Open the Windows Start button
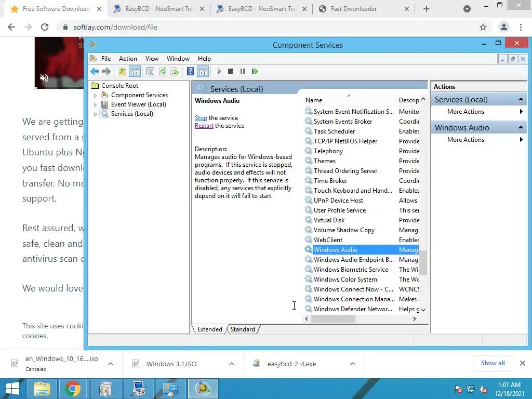 point(12,389)
